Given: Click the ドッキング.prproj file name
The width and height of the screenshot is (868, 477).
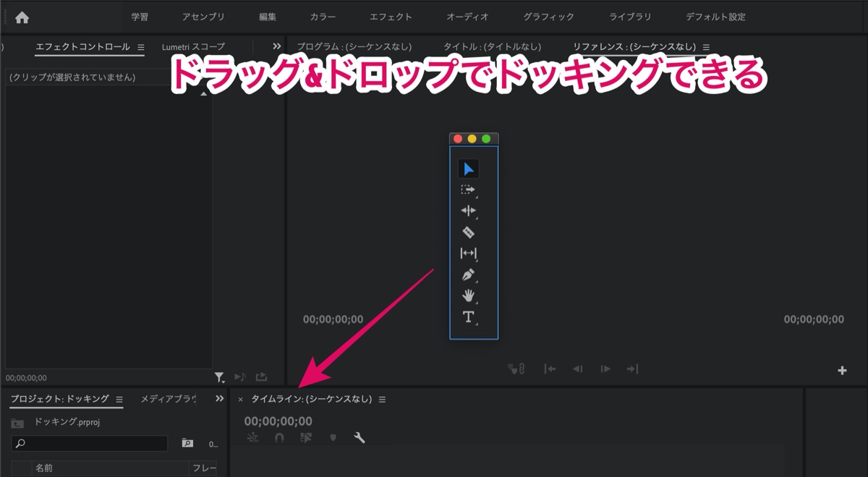Looking at the screenshot, I should pos(66,421).
